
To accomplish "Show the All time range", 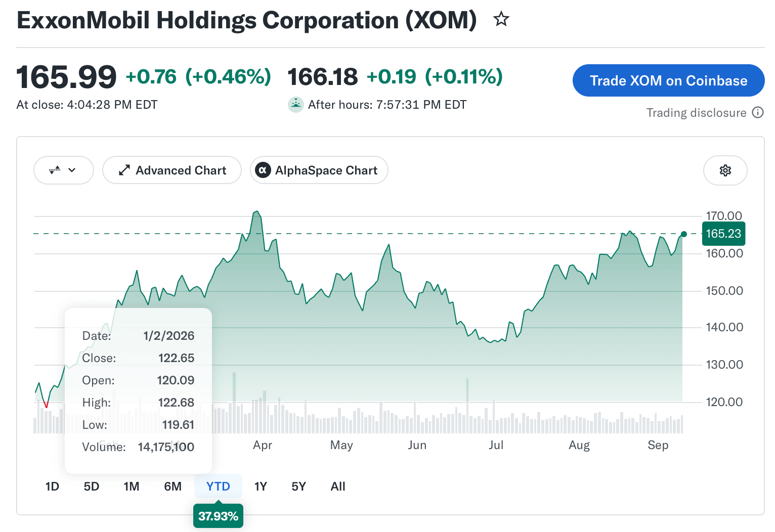I will point(338,486).
